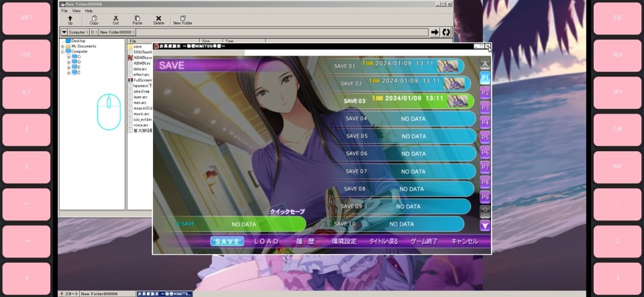Select effect.arc in the file list
Viewport: 644px width, 297px height.
coord(139,75)
